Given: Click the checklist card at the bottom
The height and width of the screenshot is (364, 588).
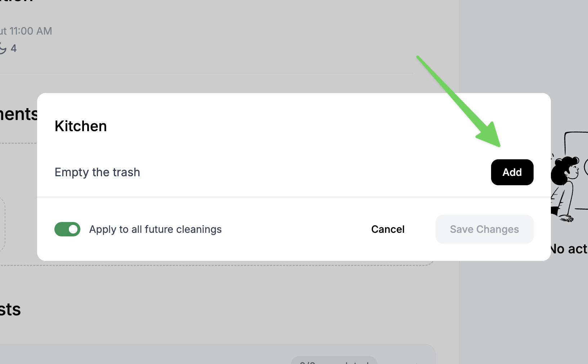Looking at the screenshot, I should tap(180, 355).
